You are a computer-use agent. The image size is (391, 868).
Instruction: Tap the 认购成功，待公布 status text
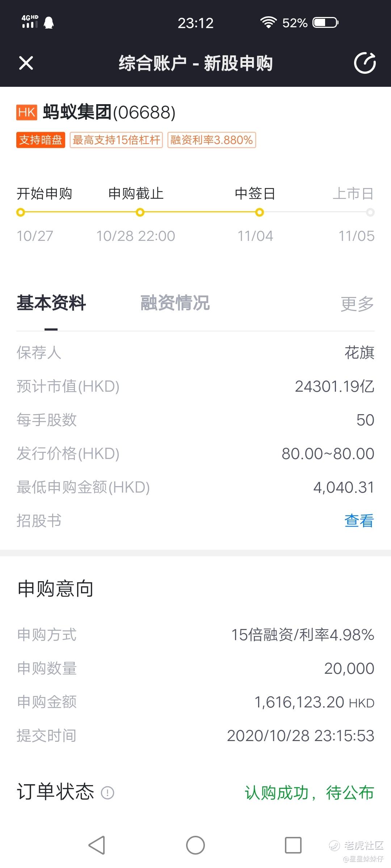(x=310, y=793)
